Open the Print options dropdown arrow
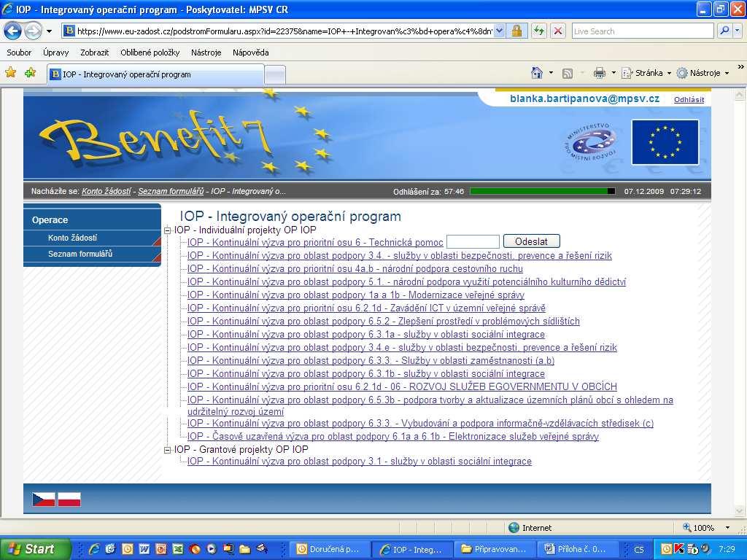 click(614, 73)
